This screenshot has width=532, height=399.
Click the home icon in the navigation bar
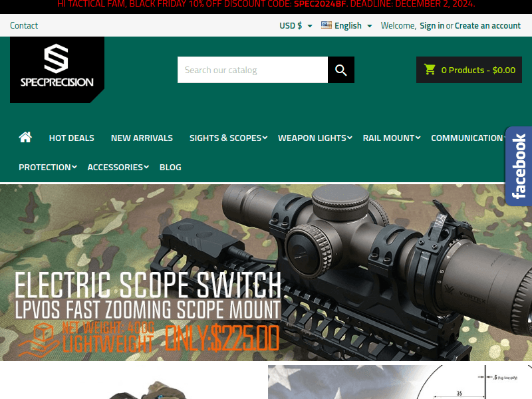tap(25, 137)
